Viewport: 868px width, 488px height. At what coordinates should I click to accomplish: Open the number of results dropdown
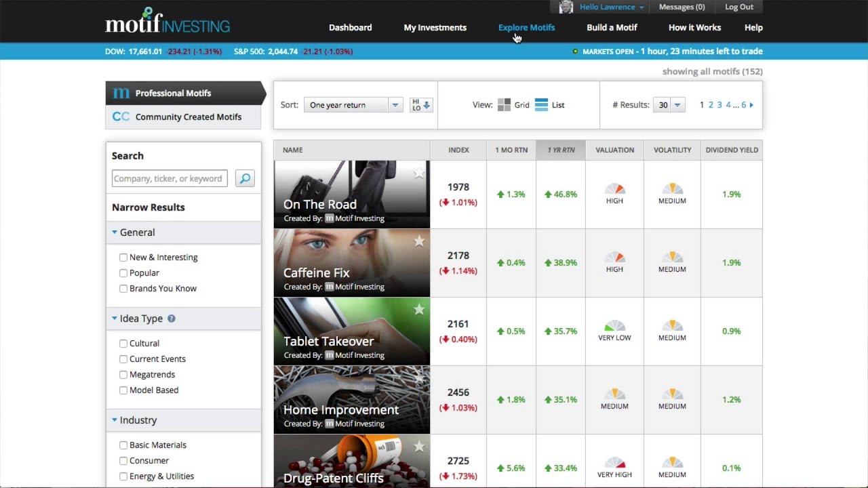click(x=669, y=105)
